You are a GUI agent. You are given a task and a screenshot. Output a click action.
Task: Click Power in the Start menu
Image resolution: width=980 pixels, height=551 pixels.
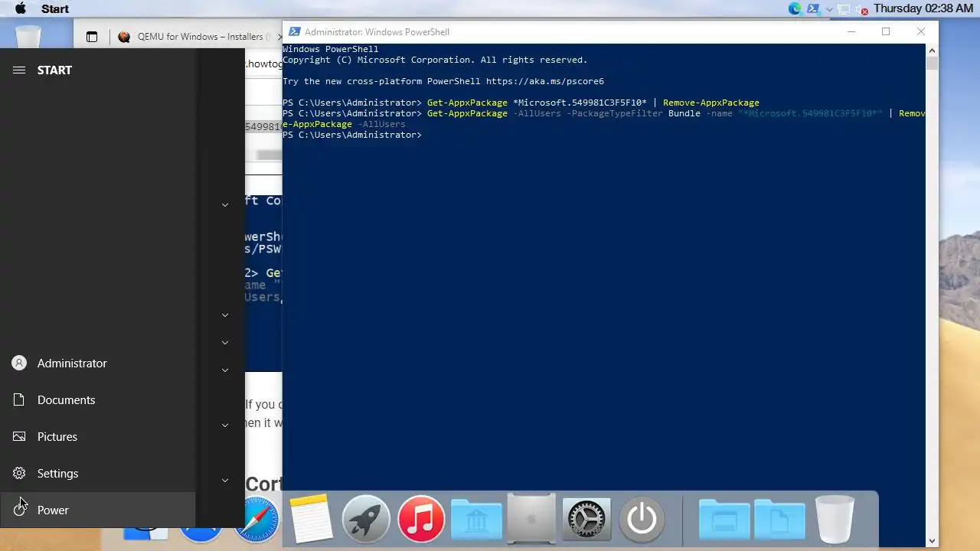(98, 510)
